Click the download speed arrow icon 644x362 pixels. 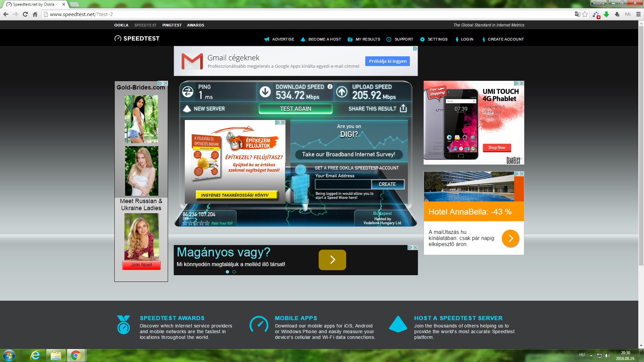(265, 92)
